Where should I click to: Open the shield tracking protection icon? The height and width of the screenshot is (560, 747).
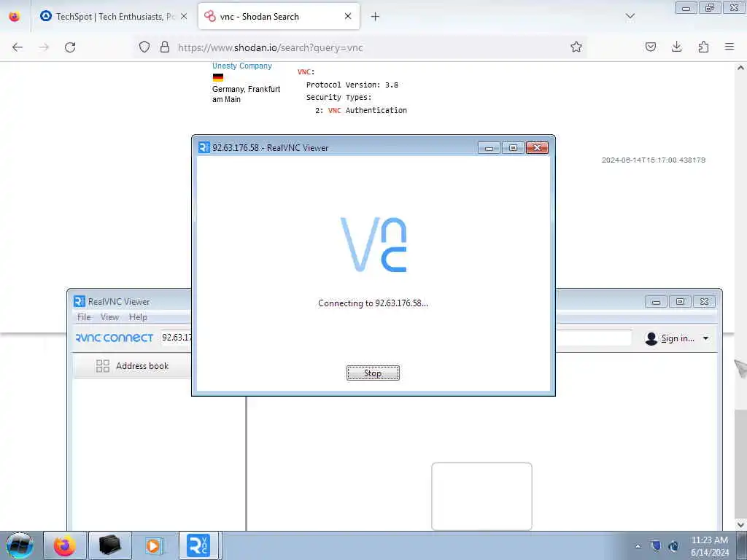pyautogui.click(x=144, y=47)
